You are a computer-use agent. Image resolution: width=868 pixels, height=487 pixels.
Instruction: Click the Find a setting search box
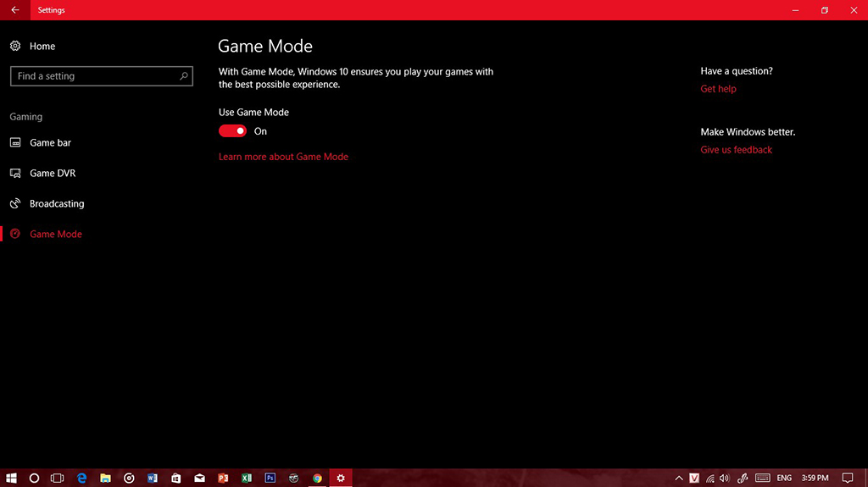tap(93, 76)
